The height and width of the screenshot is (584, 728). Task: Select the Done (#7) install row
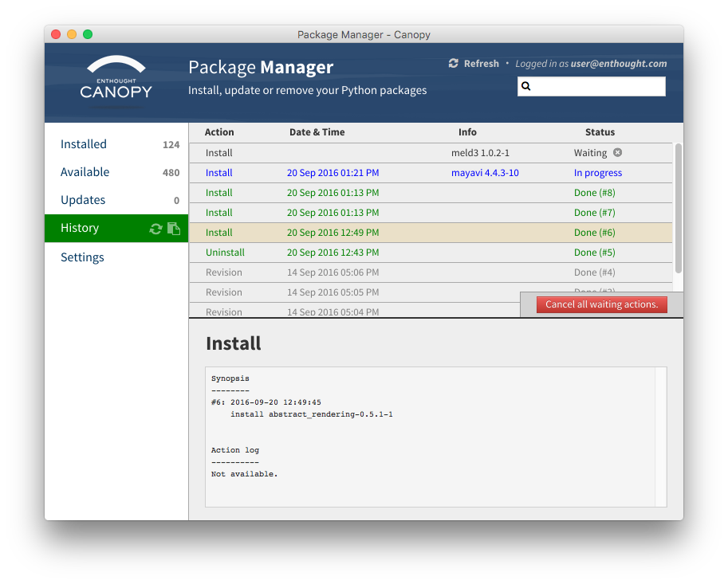point(431,213)
